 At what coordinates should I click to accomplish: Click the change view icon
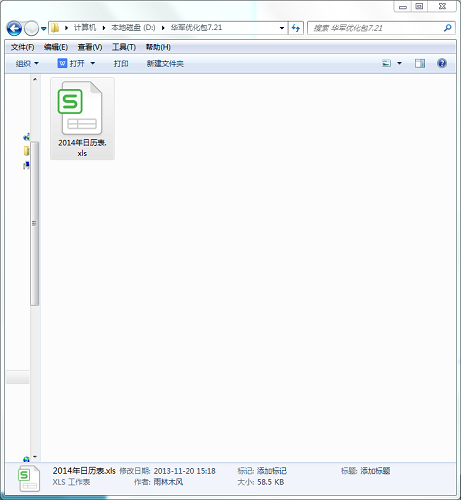click(x=387, y=63)
